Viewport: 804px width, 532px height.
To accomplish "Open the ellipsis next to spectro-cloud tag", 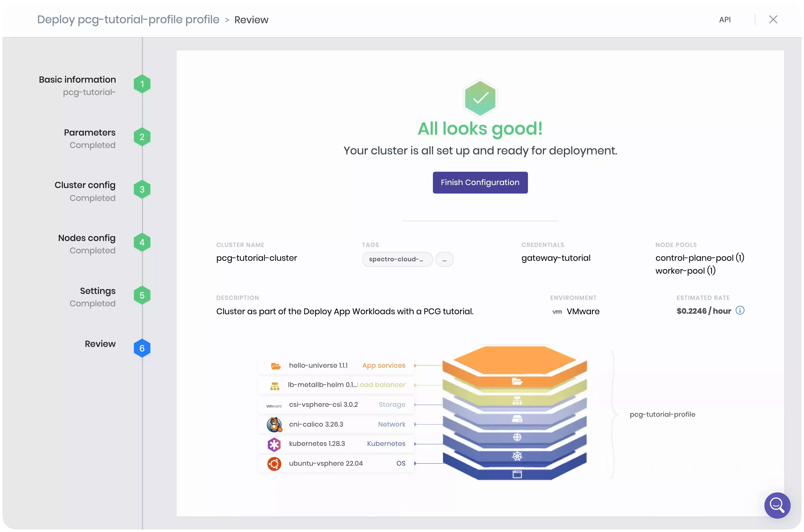I will 445,259.
